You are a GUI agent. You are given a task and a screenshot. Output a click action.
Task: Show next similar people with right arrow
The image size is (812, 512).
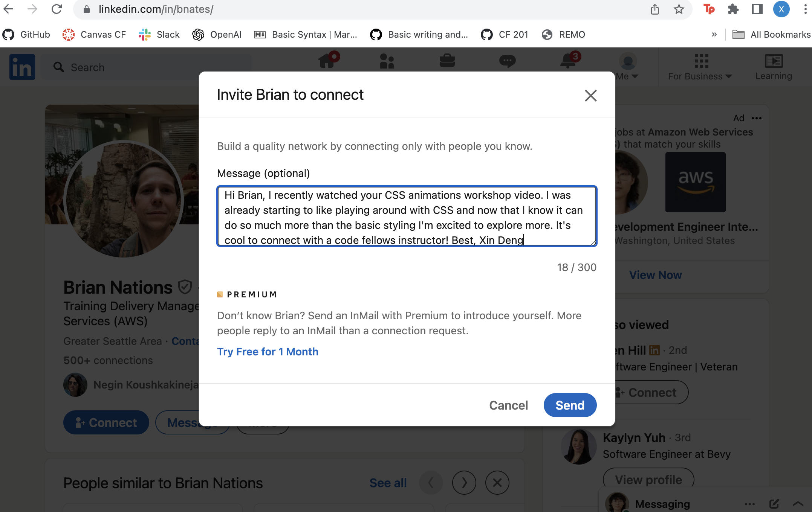pyautogui.click(x=464, y=483)
